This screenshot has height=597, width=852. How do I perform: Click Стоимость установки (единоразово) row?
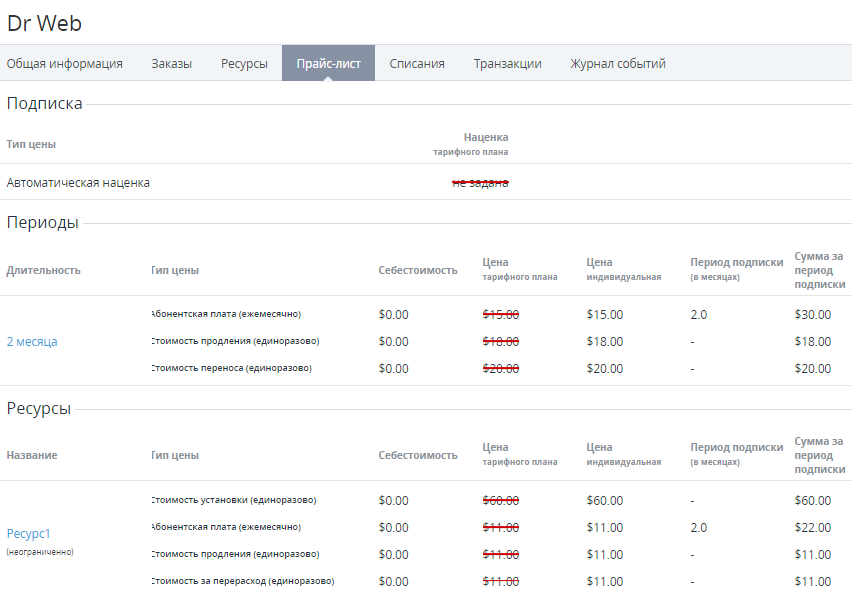234,500
